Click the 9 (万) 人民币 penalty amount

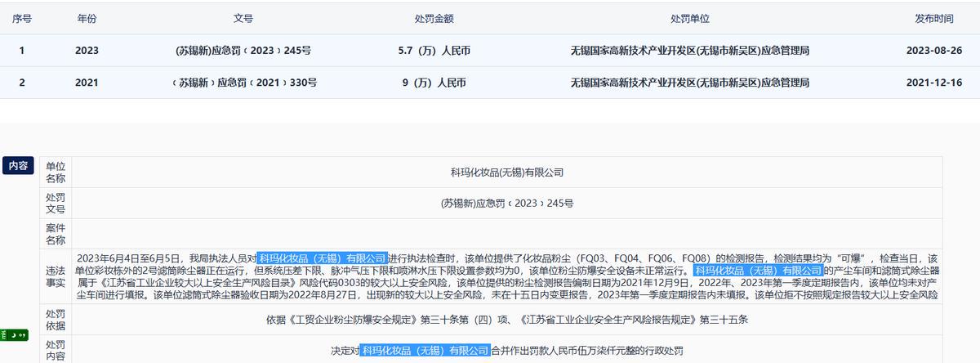click(434, 83)
